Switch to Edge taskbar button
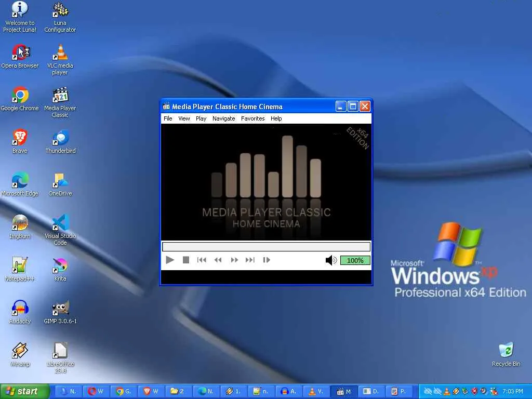Viewport: 532px width, 399px height. click(206, 392)
